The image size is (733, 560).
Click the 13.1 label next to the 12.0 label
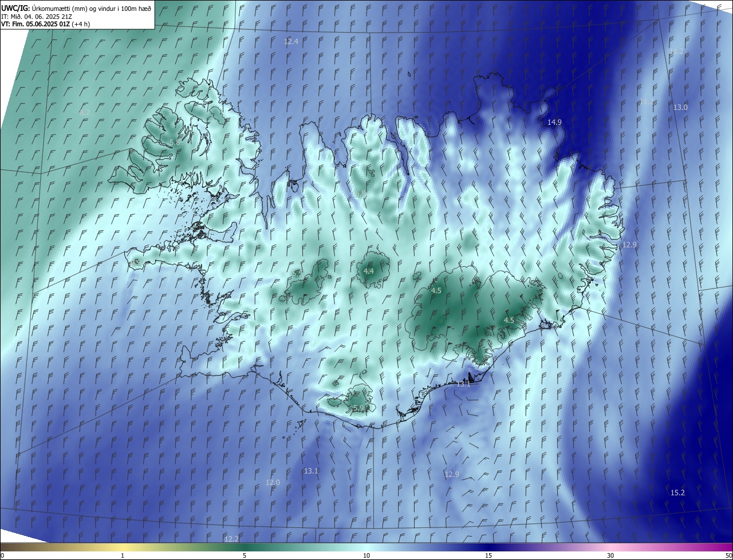pos(311,471)
